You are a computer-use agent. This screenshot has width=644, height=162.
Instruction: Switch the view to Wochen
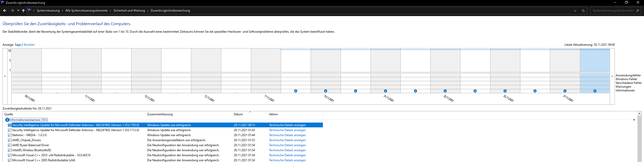coord(29,45)
